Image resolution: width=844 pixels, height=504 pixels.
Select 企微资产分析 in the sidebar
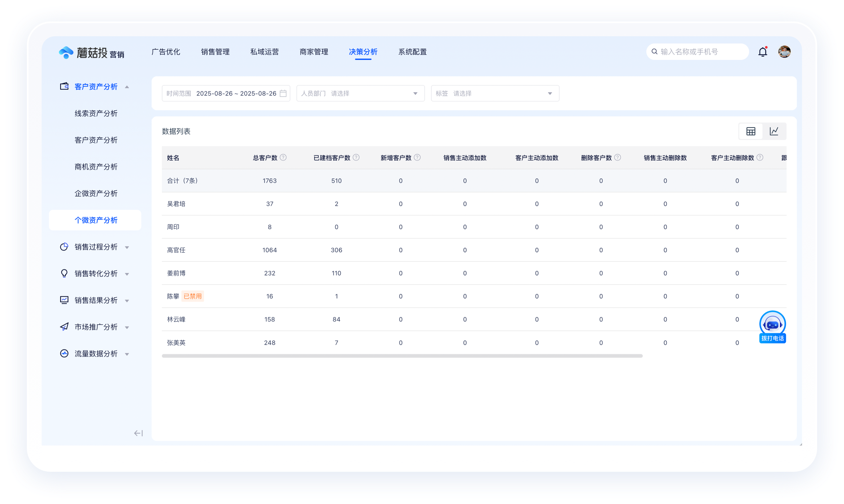coord(96,194)
